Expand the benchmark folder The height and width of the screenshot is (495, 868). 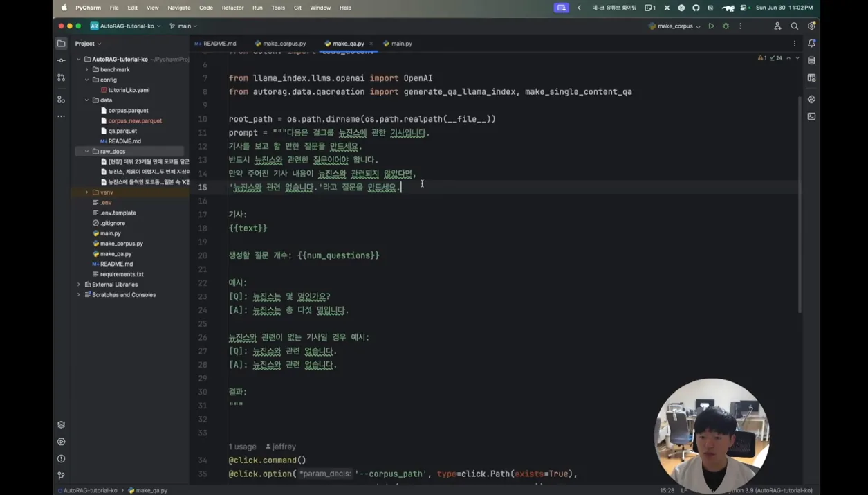(x=87, y=69)
